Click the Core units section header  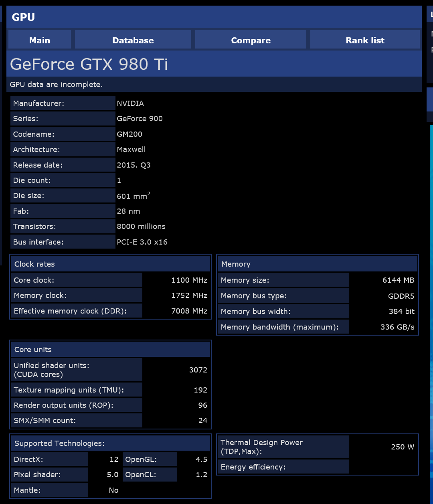pyautogui.click(x=111, y=350)
